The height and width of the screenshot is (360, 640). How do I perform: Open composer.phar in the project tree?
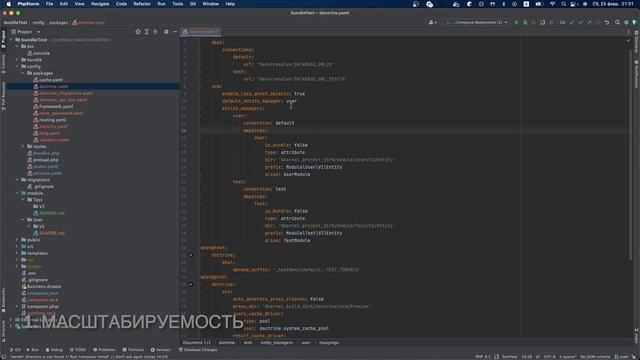coord(40,306)
